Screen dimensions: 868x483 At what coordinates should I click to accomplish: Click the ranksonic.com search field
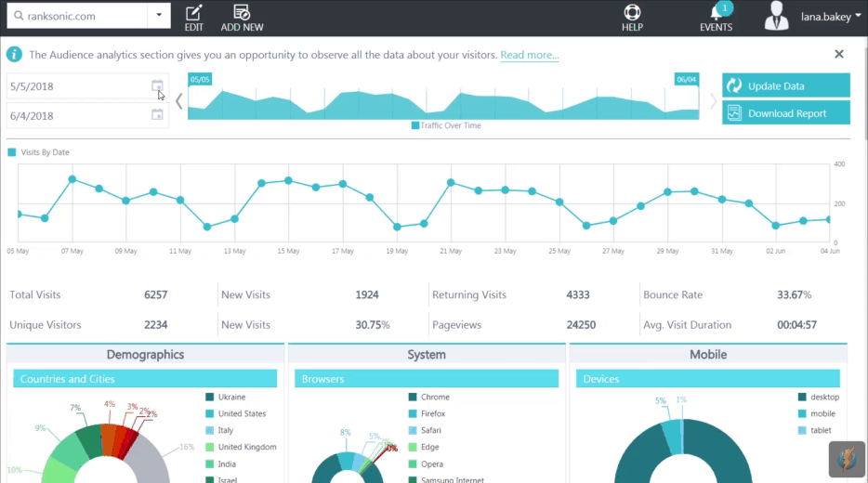[77, 16]
